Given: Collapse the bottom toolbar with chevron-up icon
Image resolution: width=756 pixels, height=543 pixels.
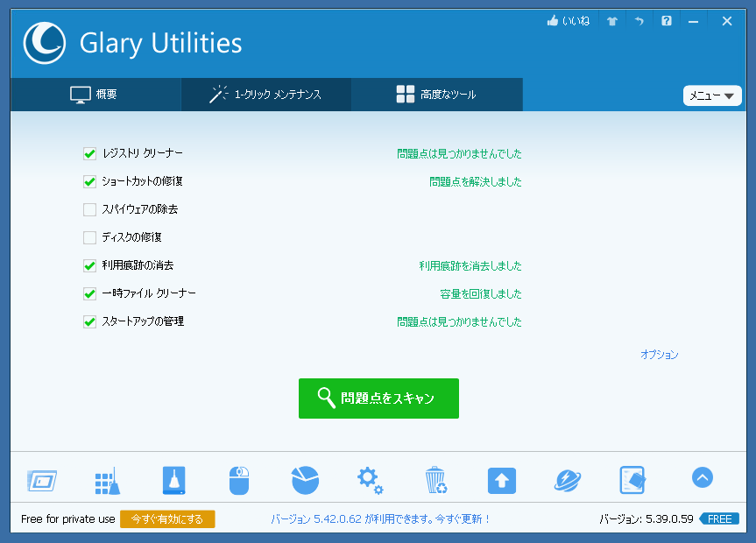Looking at the screenshot, I should (703, 477).
